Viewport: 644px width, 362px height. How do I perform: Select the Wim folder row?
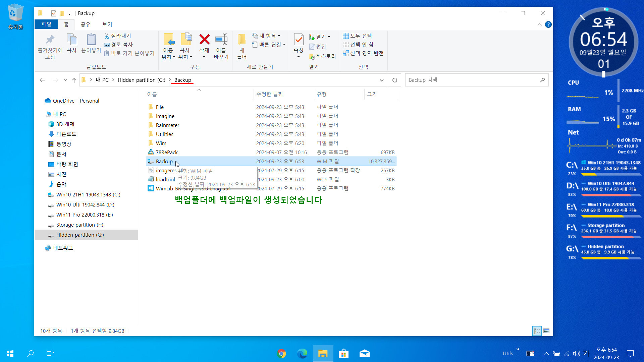271,143
